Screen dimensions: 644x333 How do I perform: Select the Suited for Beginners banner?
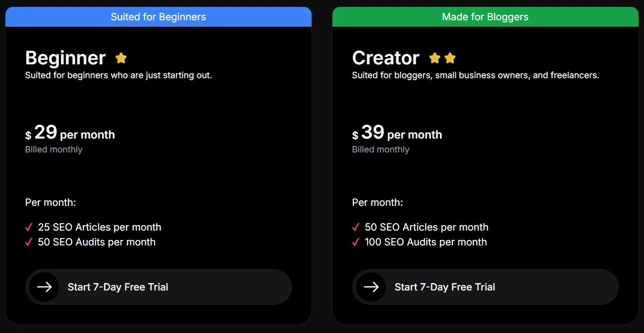(158, 16)
